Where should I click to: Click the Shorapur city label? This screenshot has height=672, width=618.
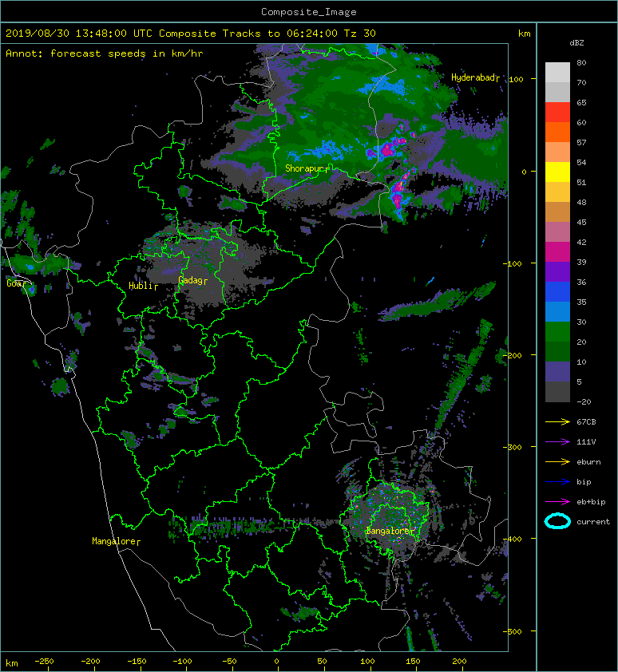[305, 168]
